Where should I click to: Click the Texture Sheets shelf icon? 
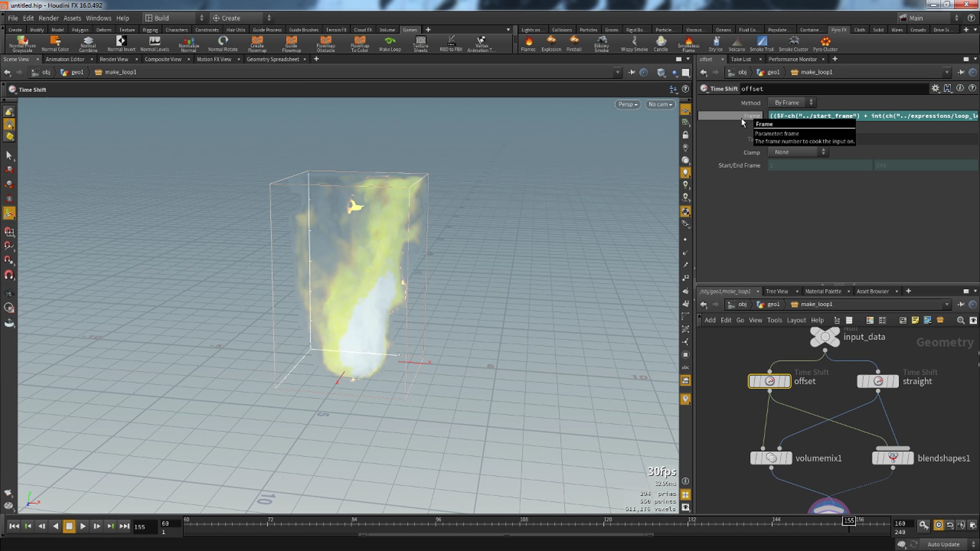(x=421, y=44)
